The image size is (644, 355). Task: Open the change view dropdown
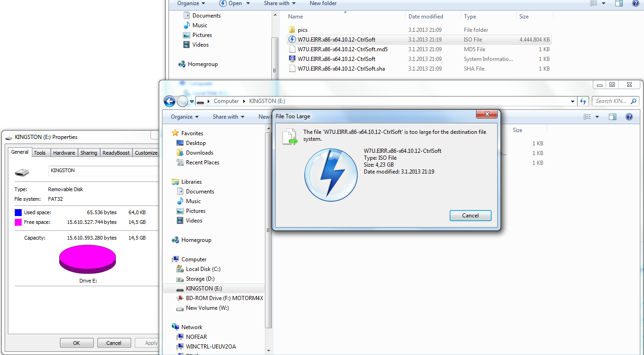[x=597, y=117]
